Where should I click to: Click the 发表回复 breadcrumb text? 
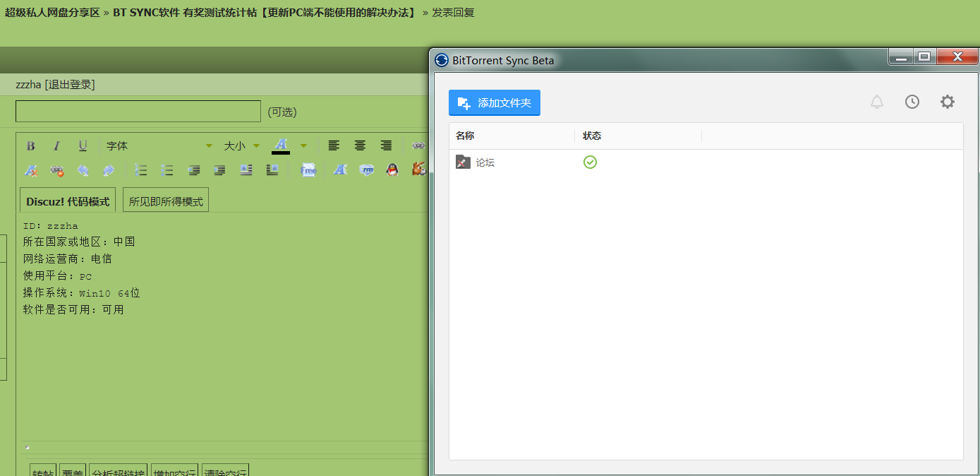tap(453, 13)
